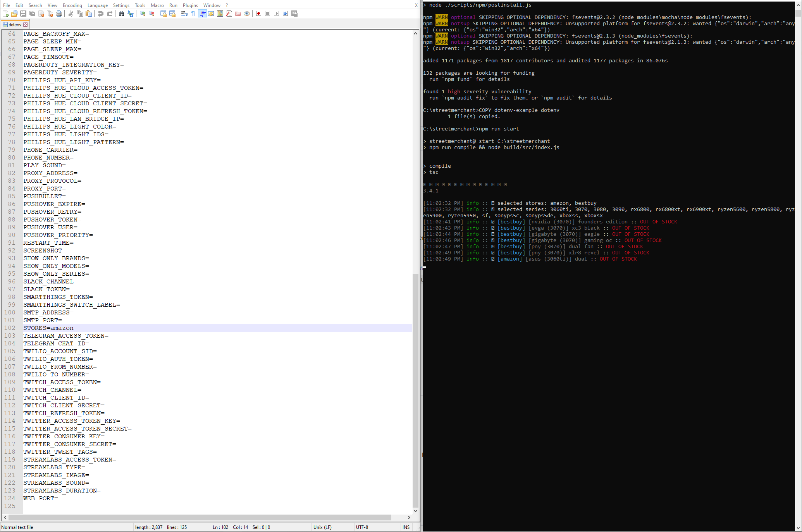The width and height of the screenshot is (802, 532).
Task: Click the INS mode indicator in status bar
Action: (406, 527)
